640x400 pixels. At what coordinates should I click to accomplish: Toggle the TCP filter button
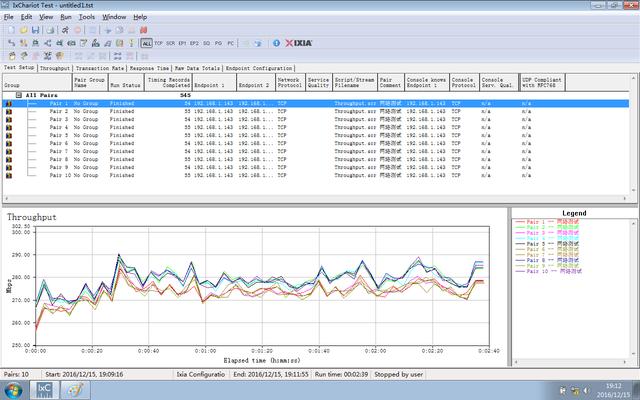[x=160, y=44]
